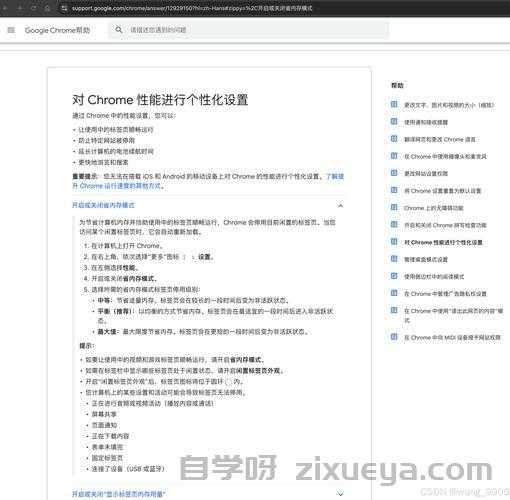Open sidebar link 使用通知接收提醒
Screen dimensions: 510x500
[x=426, y=122]
